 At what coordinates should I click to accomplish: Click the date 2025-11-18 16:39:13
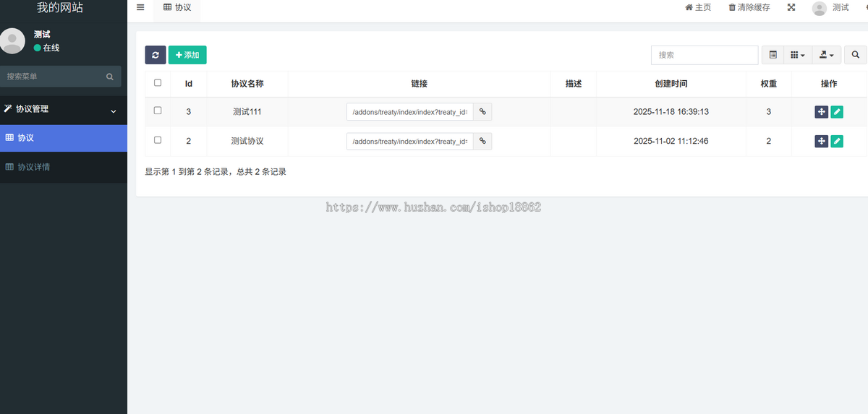point(671,112)
